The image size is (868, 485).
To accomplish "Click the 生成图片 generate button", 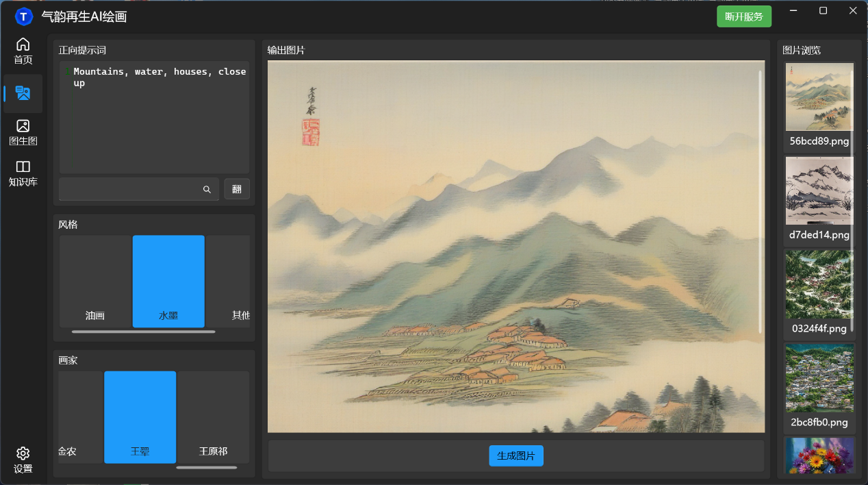I will click(516, 456).
